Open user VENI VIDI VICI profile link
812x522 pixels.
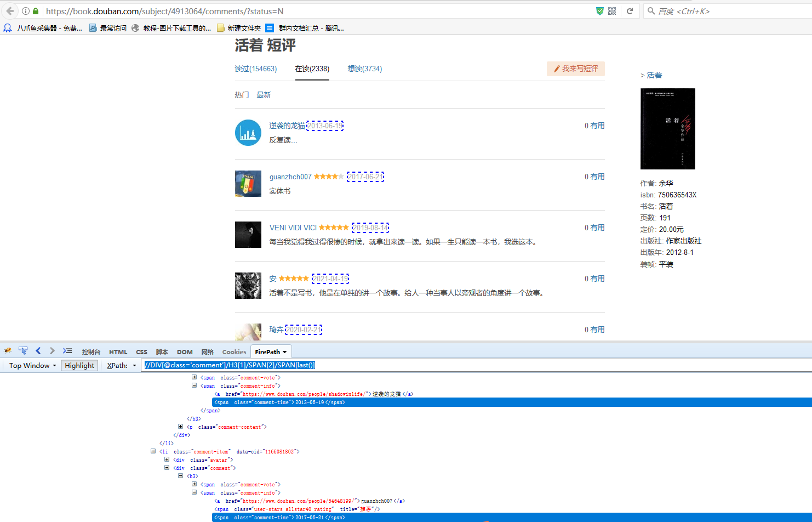(x=293, y=228)
